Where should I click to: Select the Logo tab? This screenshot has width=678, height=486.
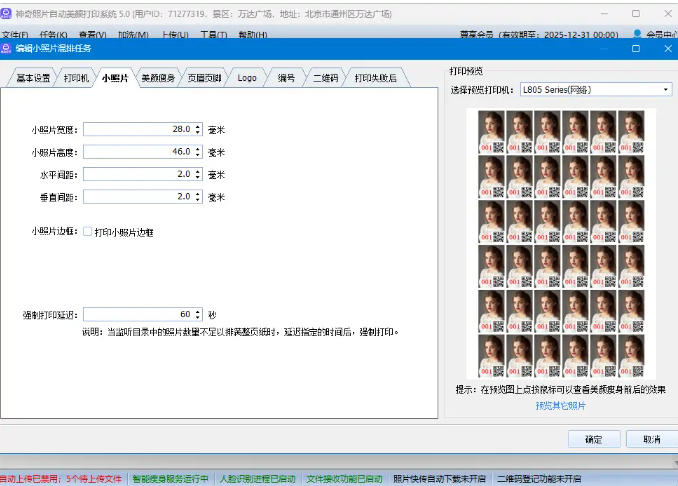click(246, 78)
